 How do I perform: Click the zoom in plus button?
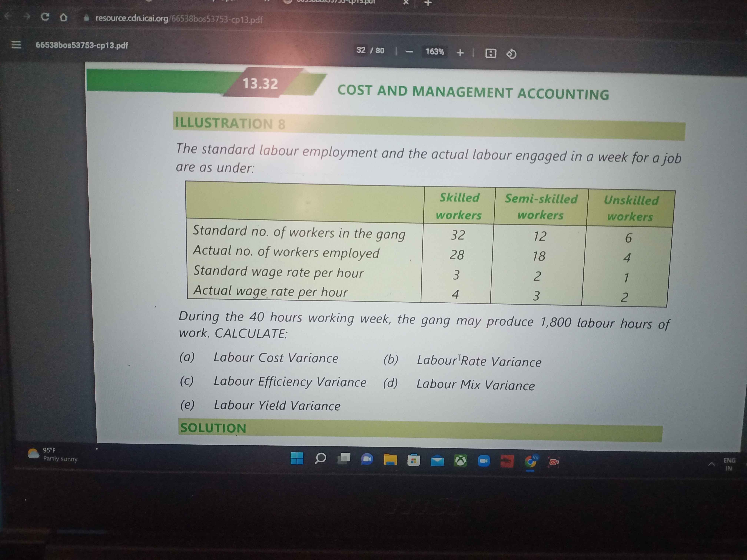click(x=460, y=53)
